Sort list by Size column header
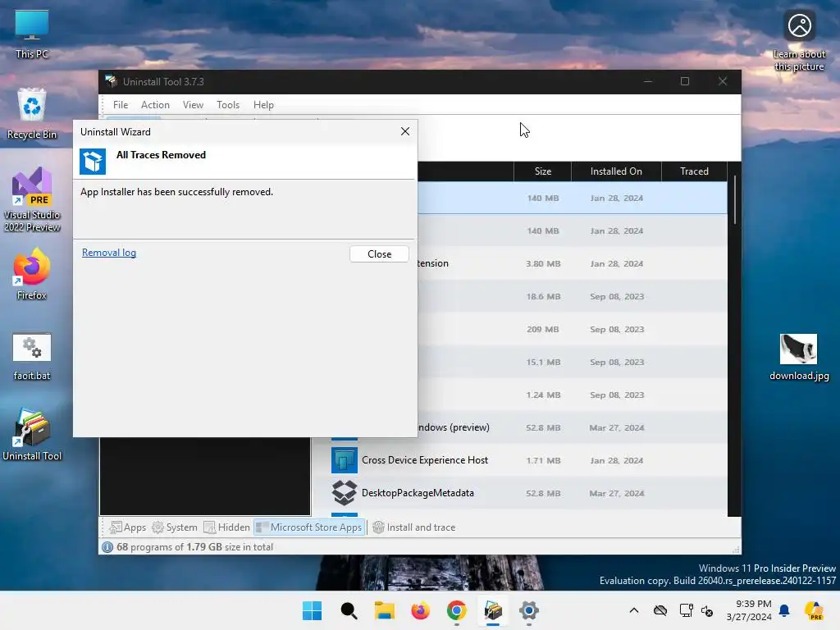840x630 pixels. (x=543, y=171)
